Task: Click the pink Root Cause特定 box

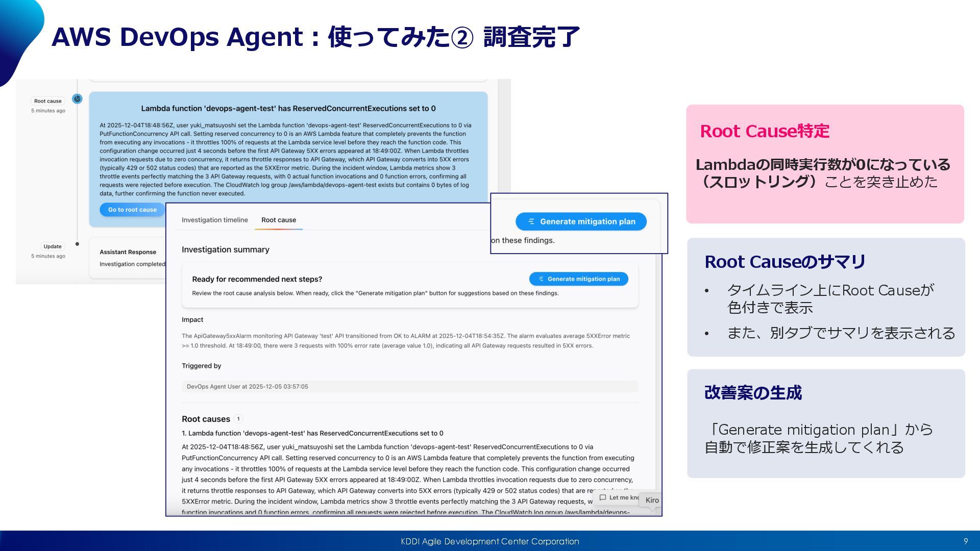Action: (x=824, y=164)
